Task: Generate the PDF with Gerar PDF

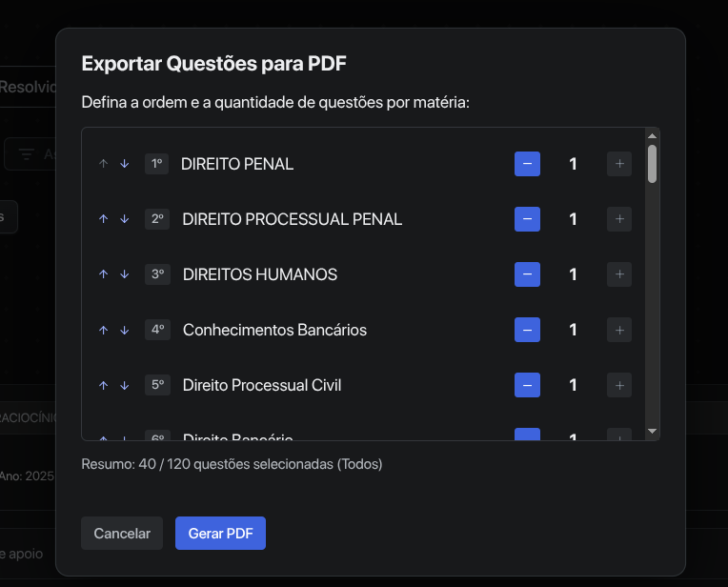Action: 220,534
